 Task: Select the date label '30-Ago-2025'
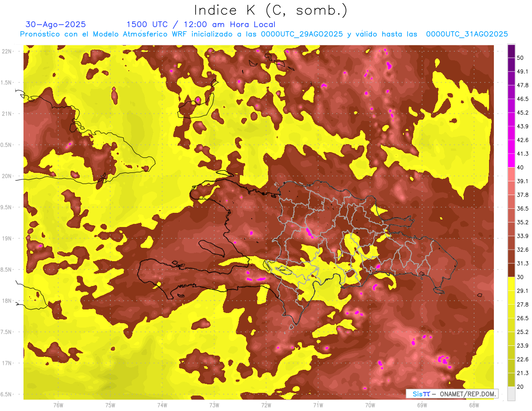click(56, 24)
